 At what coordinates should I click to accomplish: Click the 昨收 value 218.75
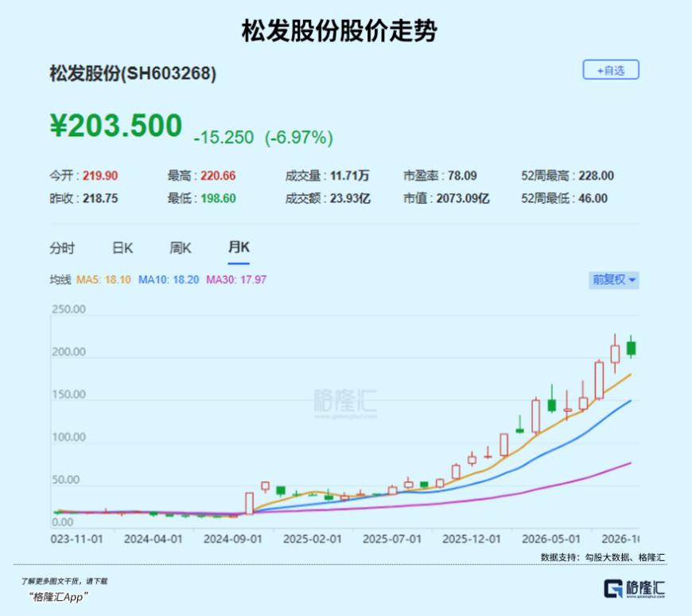[x=100, y=198]
